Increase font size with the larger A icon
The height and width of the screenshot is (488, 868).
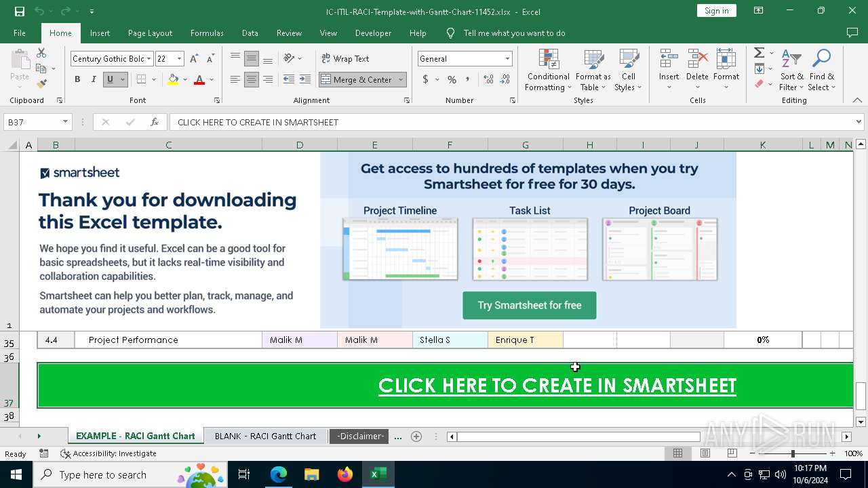(194, 59)
